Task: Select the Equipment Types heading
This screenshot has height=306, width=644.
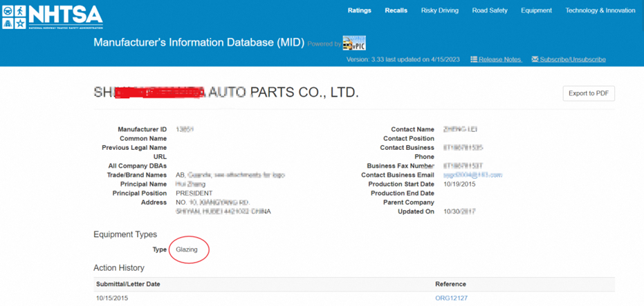Action: click(x=125, y=235)
